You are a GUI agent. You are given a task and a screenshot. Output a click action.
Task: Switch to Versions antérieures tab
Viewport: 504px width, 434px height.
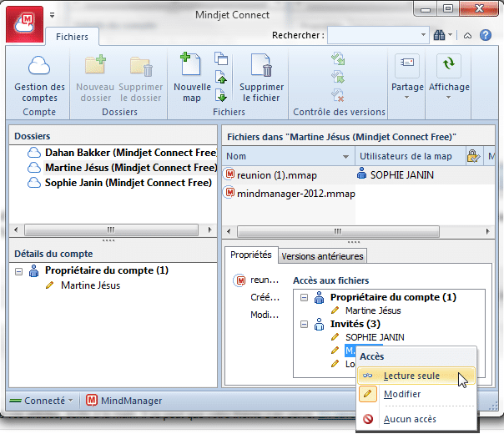point(322,256)
